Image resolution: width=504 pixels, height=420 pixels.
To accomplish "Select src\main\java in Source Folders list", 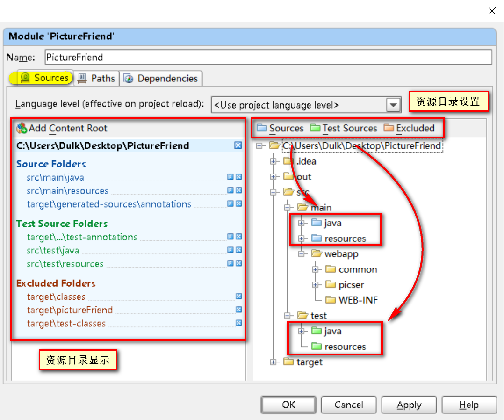I will 55,177.
